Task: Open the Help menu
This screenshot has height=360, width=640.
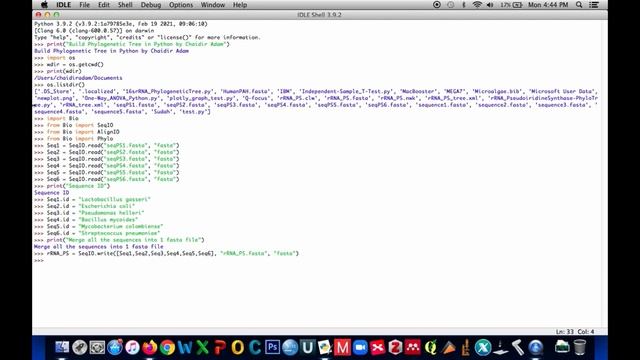Action: (x=240, y=5)
